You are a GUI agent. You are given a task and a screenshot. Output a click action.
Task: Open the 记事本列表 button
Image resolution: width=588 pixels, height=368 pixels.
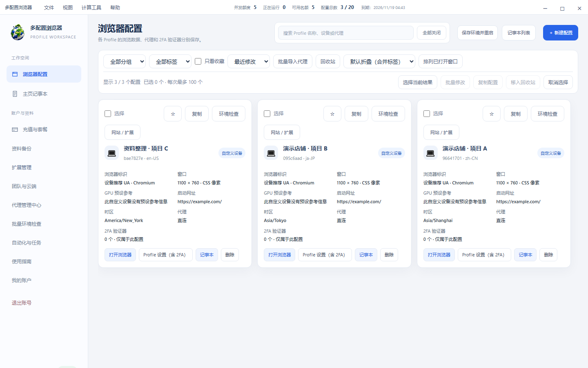pyautogui.click(x=519, y=33)
